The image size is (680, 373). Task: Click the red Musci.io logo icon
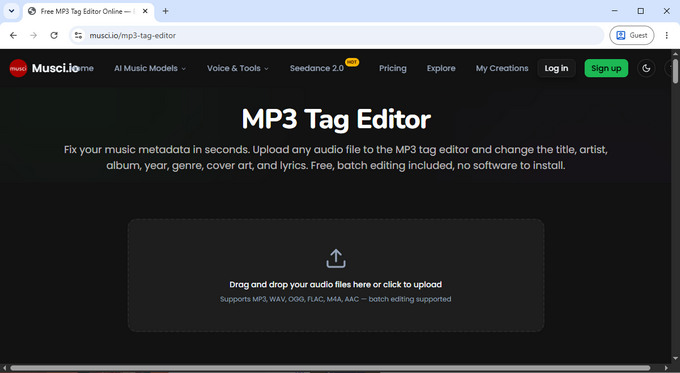coord(18,68)
